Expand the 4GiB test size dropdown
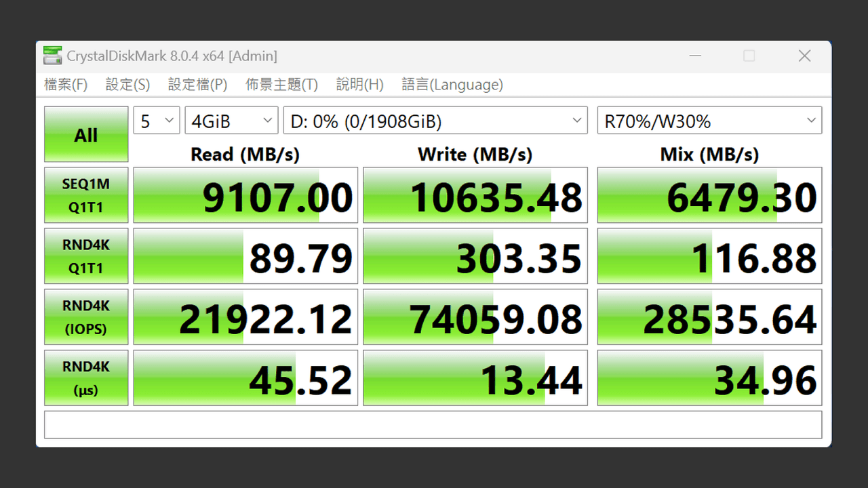868x488 pixels. coord(231,121)
